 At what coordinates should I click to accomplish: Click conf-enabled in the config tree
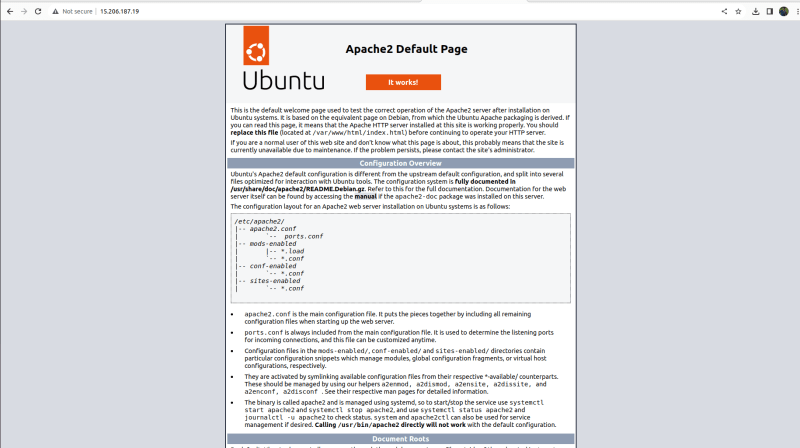point(272,266)
